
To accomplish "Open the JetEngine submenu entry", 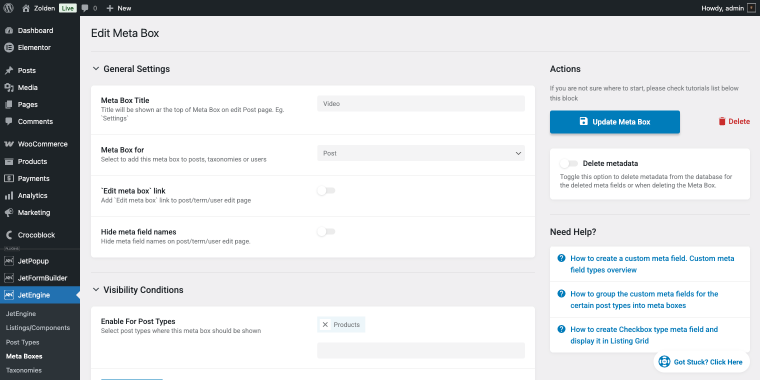I will pyautogui.click(x=21, y=314).
